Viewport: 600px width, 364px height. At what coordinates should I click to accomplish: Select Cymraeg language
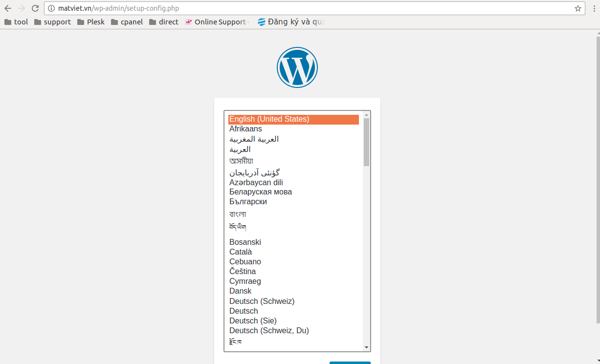(x=293, y=281)
